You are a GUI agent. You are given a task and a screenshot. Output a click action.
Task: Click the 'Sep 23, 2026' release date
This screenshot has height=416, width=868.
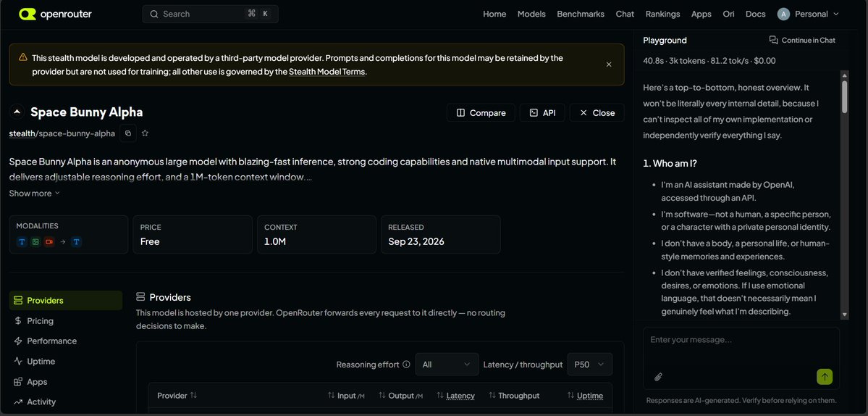coord(416,241)
